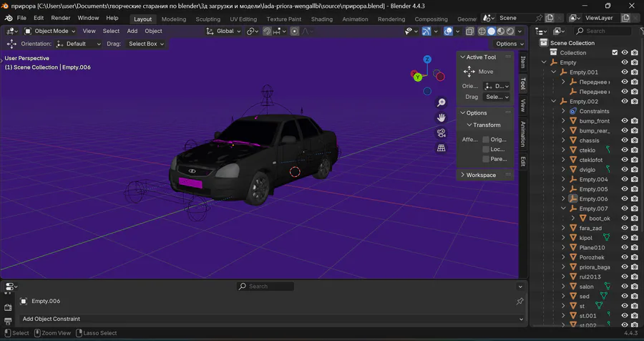The width and height of the screenshot is (644, 341).
Task: Select rendered viewport shading
Action: (510, 32)
